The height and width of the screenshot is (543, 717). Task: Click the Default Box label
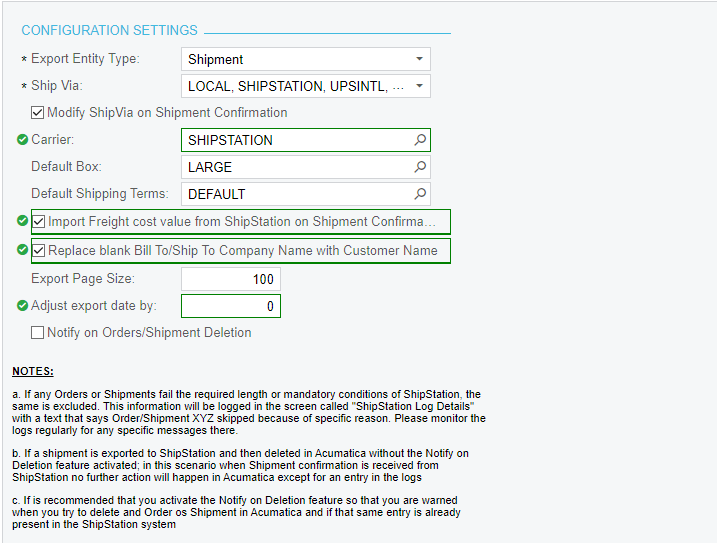click(x=66, y=167)
